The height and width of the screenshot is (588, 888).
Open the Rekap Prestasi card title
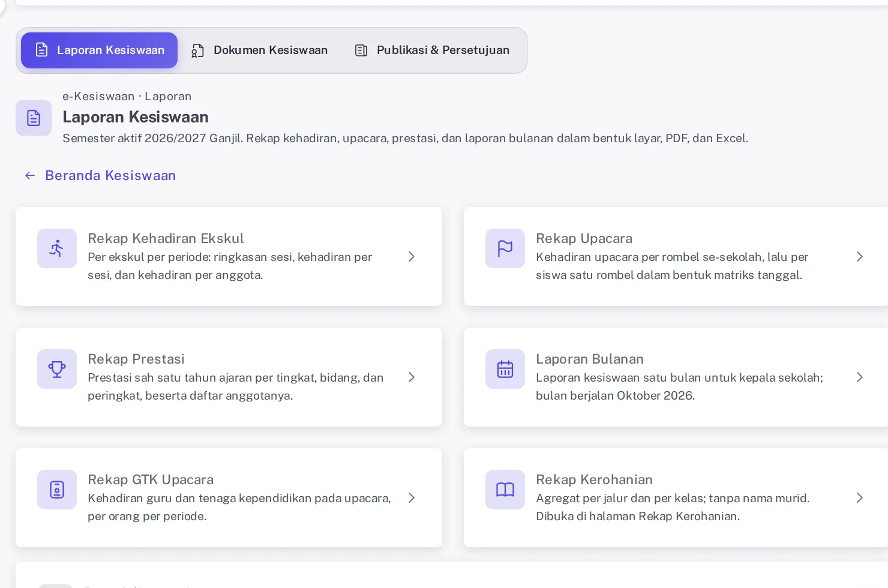pos(136,359)
